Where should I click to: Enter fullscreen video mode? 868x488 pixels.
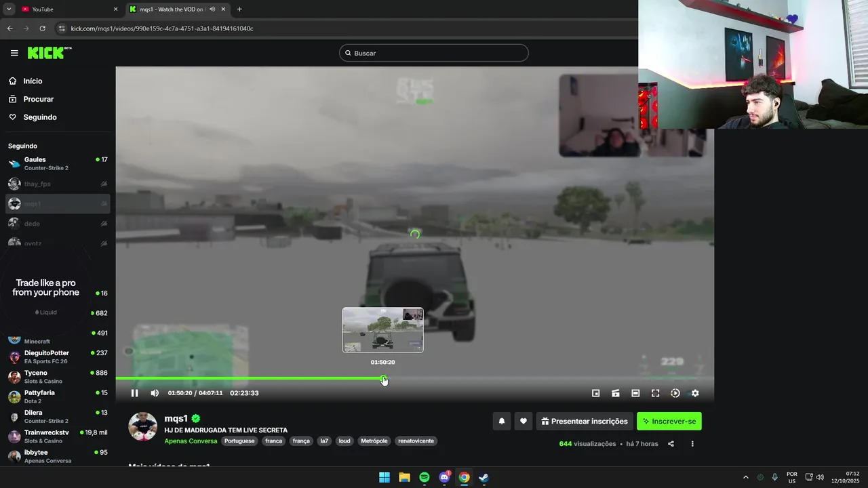click(655, 393)
